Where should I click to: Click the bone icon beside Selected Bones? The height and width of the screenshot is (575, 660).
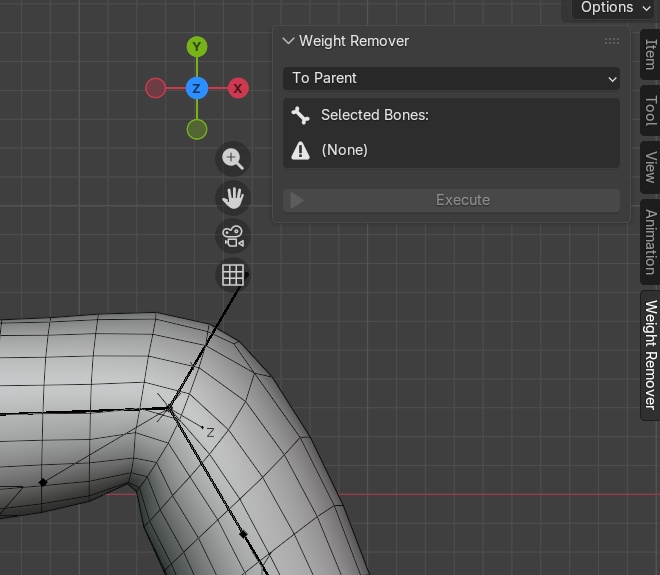301,115
